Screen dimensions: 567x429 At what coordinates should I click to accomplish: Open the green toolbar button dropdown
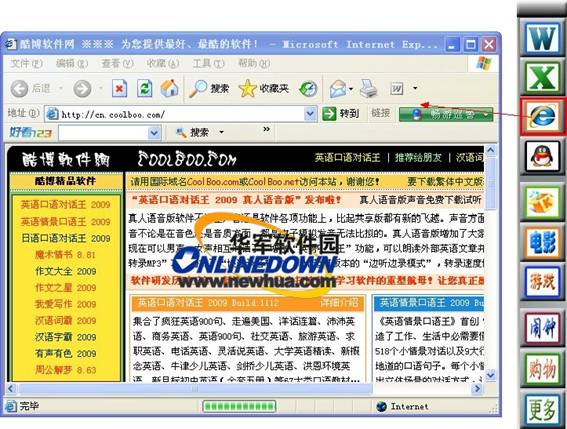tap(486, 115)
